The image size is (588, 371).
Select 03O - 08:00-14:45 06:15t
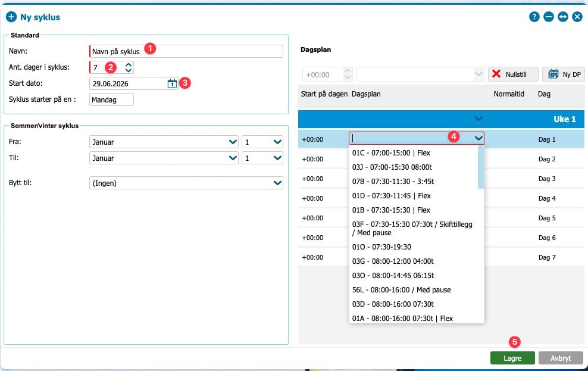point(393,275)
